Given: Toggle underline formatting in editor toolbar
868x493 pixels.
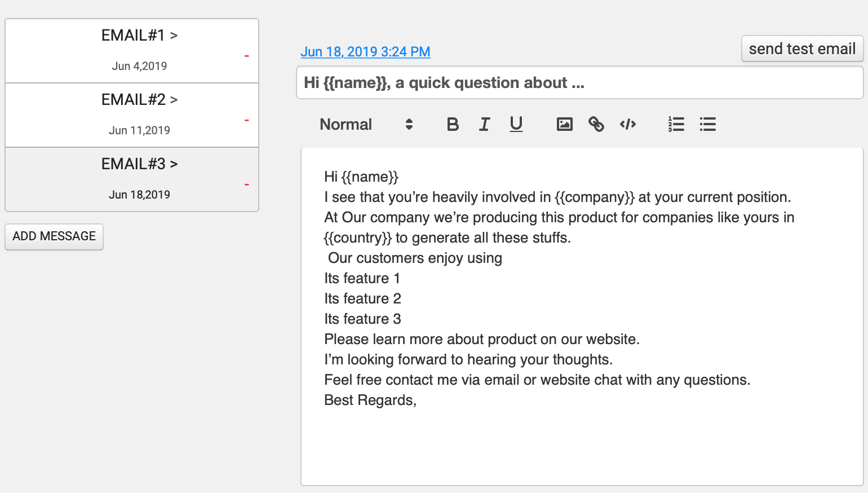Looking at the screenshot, I should (516, 124).
